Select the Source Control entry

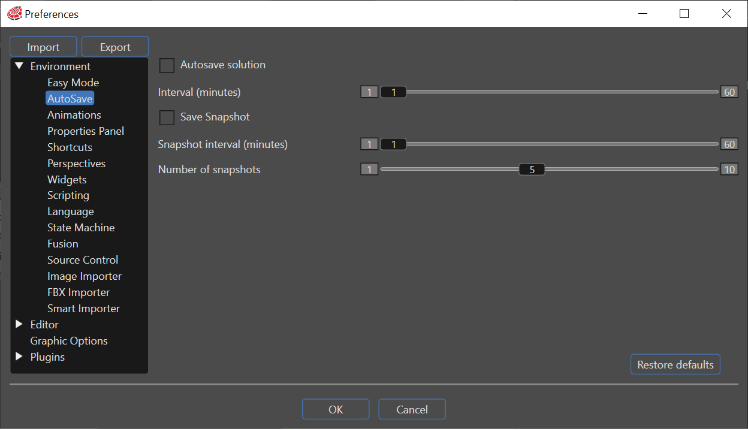(x=83, y=260)
